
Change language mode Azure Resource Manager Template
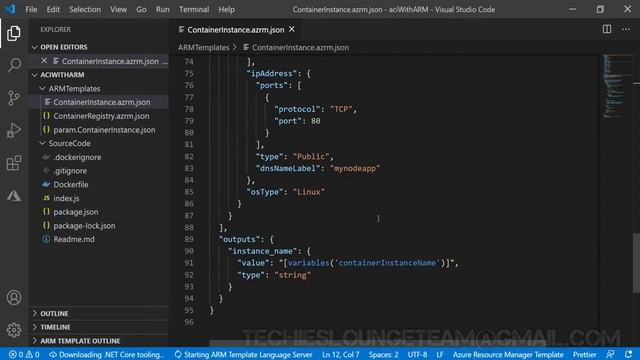tap(508, 354)
